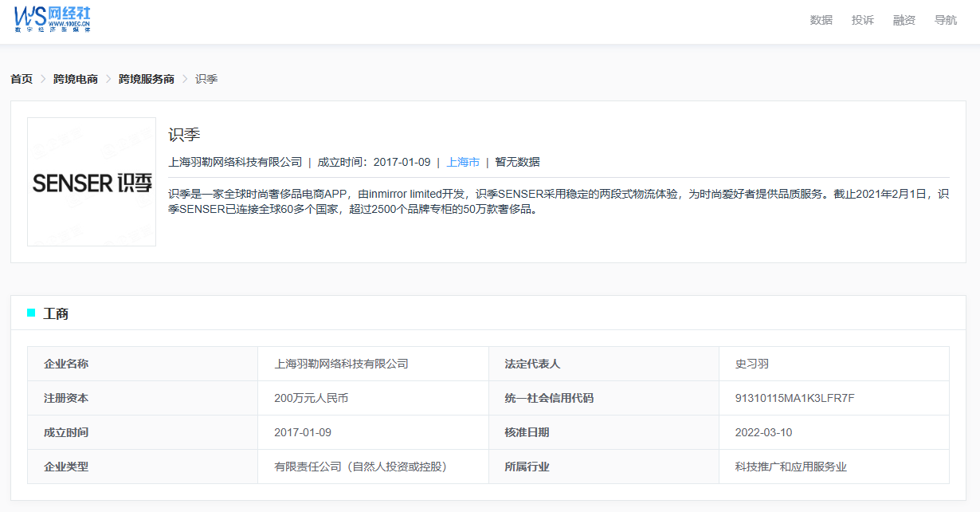This screenshot has width=980, height=512.
Task: Select the 200万元人民币 value cell
Action: (x=374, y=398)
